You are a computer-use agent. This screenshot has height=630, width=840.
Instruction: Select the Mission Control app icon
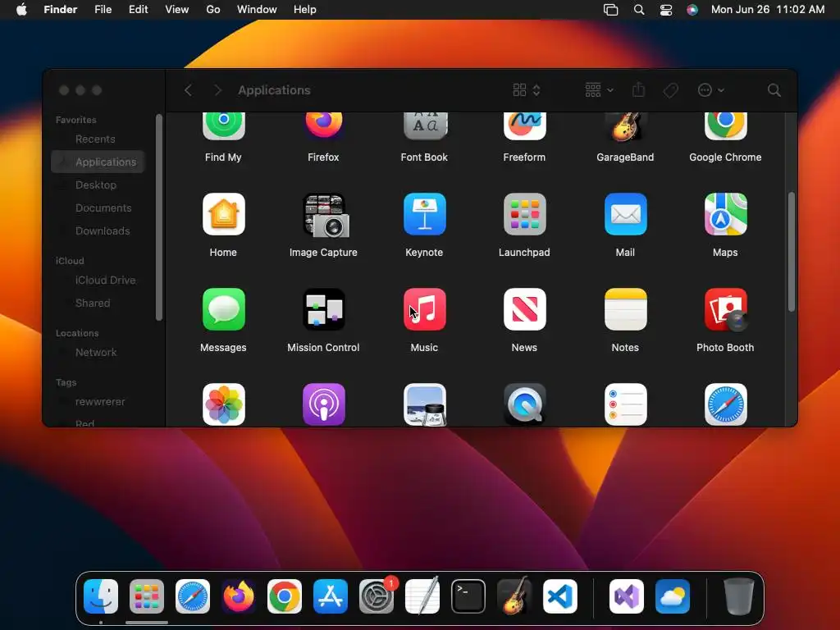(323, 309)
